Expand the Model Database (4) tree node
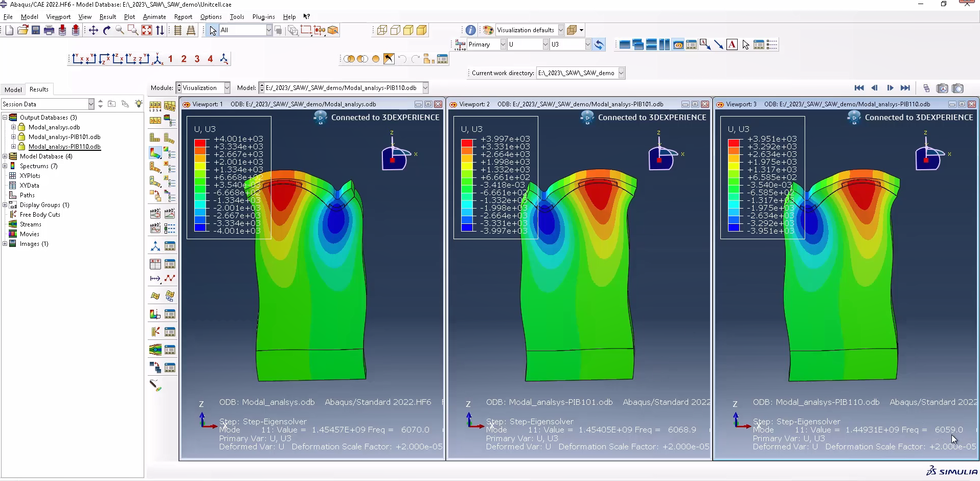 (5, 156)
